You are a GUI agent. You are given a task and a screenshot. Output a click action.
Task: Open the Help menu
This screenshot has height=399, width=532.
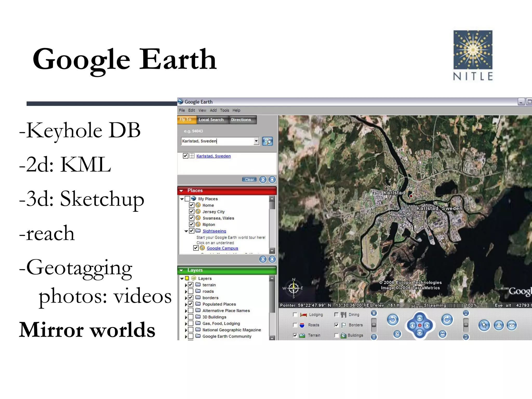tap(236, 110)
